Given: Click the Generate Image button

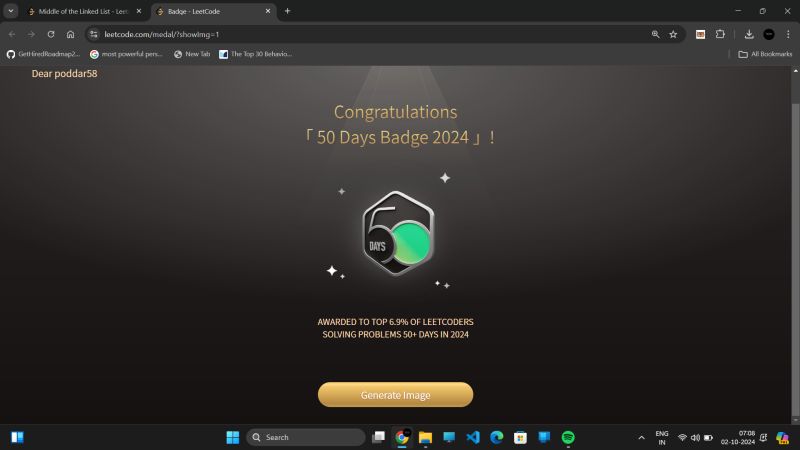Looking at the screenshot, I should tap(395, 394).
